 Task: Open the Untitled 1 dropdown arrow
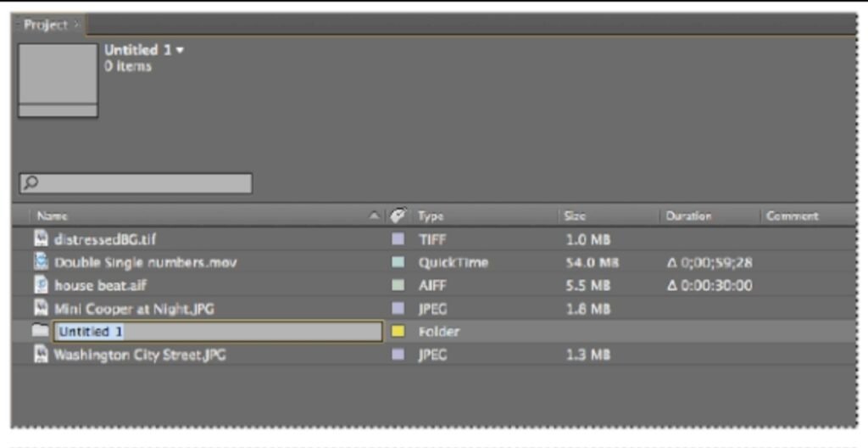pyautogui.click(x=180, y=50)
